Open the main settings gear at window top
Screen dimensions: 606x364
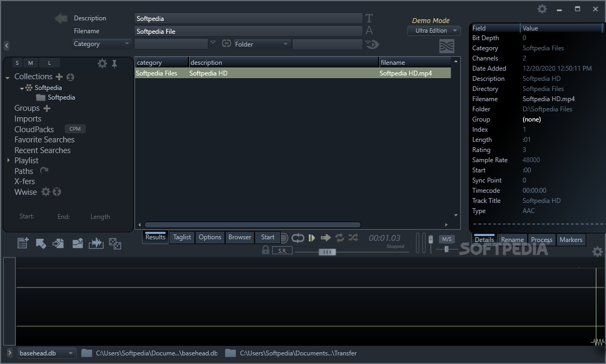coord(542,9)
